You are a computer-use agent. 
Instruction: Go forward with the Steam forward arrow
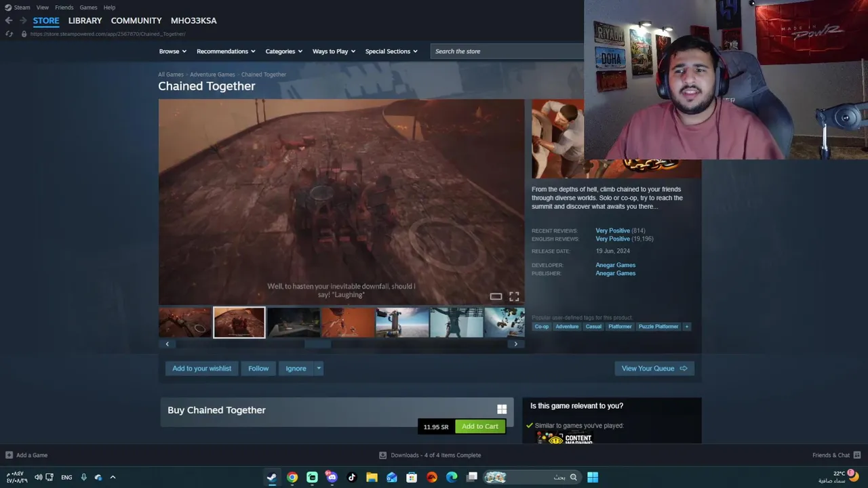click(x=23, y=20)
